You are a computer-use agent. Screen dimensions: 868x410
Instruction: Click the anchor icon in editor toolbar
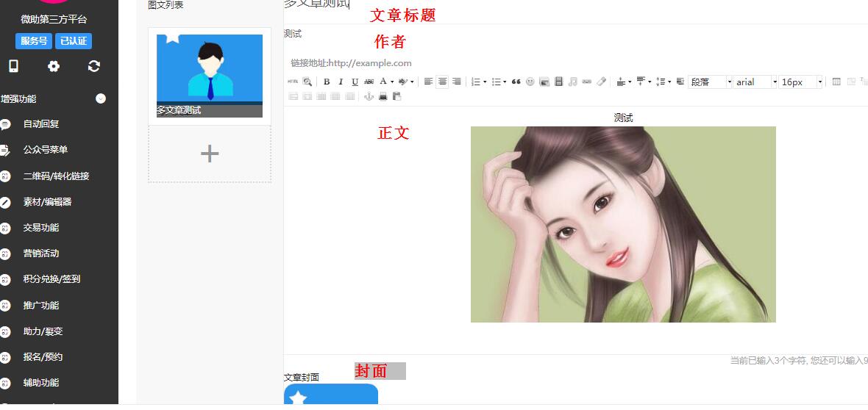(x=369, y=96)
